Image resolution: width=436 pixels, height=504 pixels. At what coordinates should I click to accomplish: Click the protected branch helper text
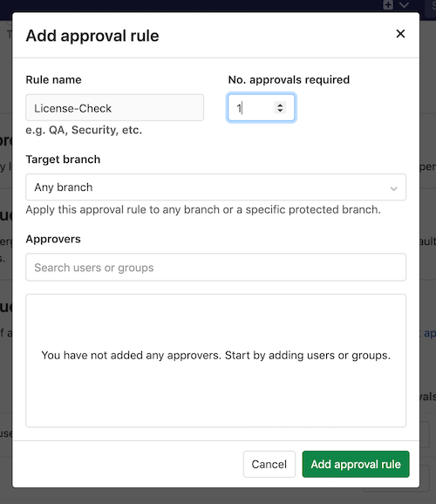(x=203, y=209)
